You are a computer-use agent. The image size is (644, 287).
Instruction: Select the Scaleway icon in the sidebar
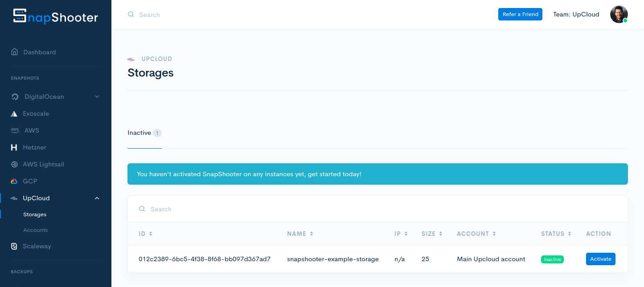[x=14, y=247]
